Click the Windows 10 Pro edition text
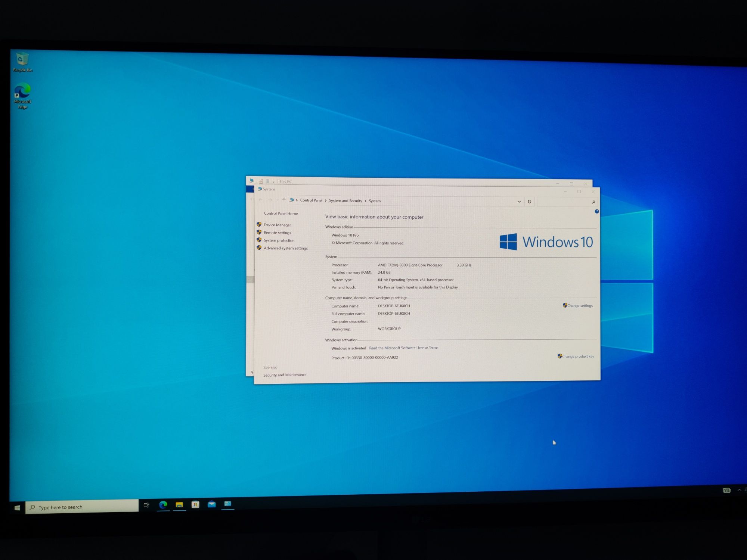 [345, 235]
